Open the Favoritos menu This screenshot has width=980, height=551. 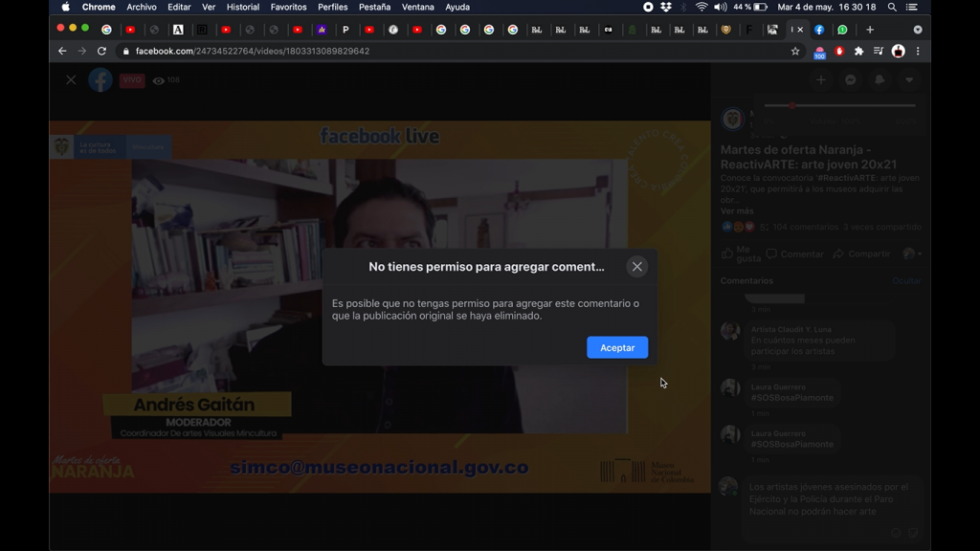[x=288, y=7]
